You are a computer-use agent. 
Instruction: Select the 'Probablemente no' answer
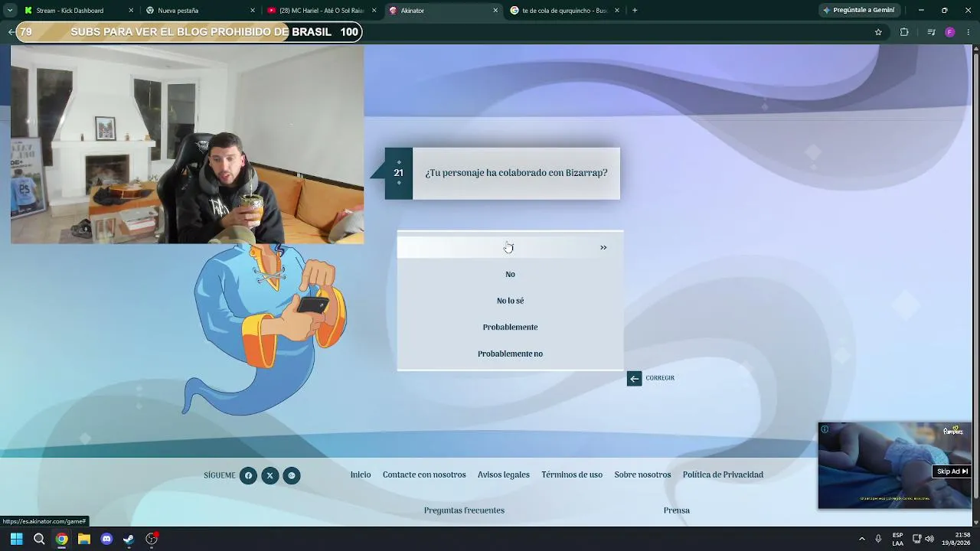point(510,354)
